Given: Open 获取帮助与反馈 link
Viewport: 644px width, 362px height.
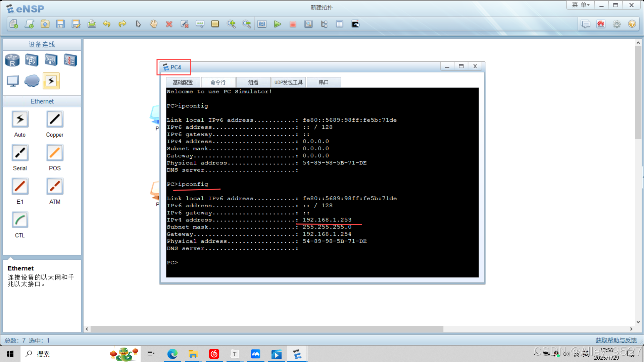Looking at the screenshot, I should (x=615, y=340).
